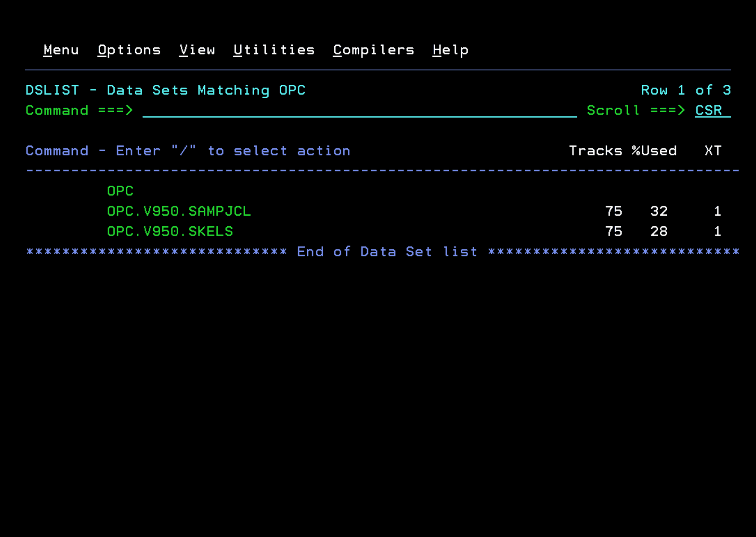Click the Compilers menu
The image size is (756, 537).
(x=373, y=50)
